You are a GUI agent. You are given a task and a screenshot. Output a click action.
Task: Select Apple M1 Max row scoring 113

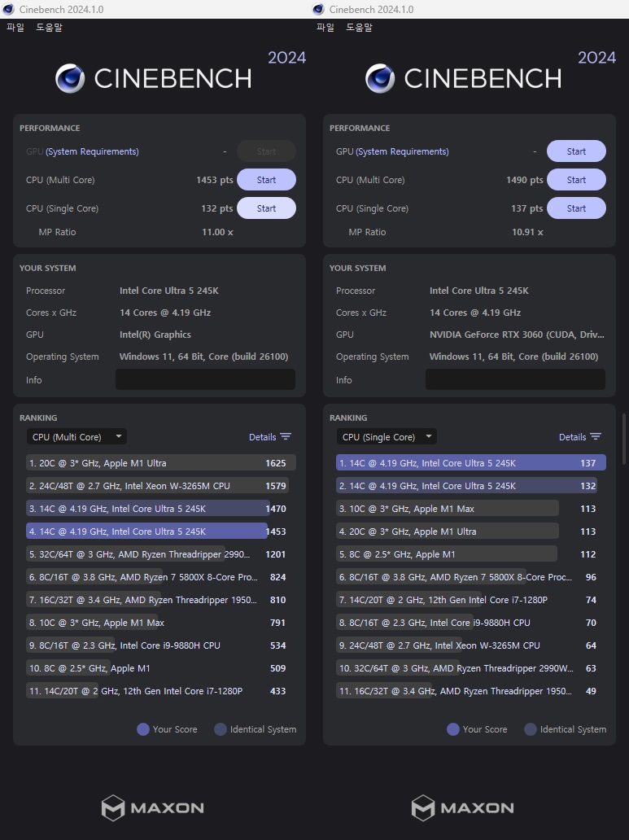coord(471,509)
